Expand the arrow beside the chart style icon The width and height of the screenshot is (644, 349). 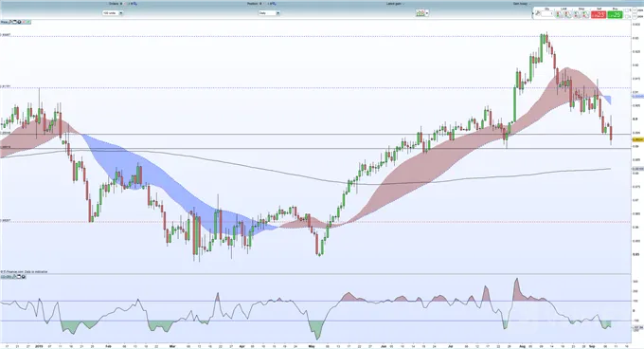(427, 13)
